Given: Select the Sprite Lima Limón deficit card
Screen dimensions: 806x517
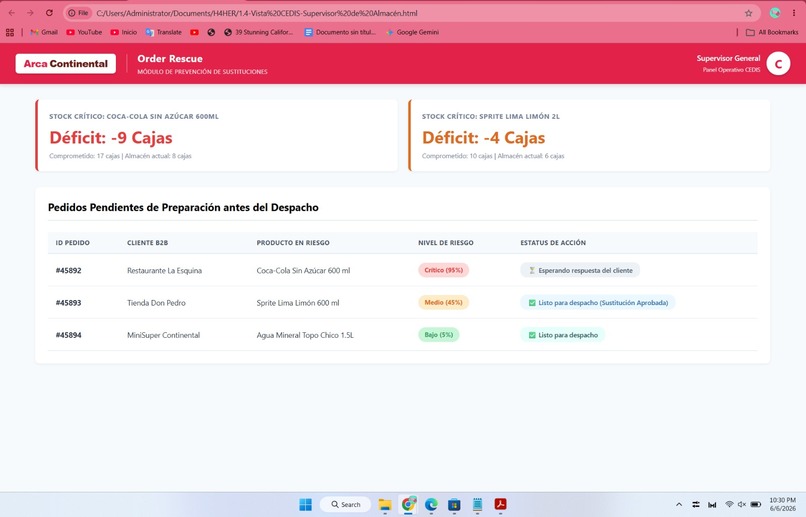Looking at the screenshot, I should pyautogui.click(x=589, y=136).
